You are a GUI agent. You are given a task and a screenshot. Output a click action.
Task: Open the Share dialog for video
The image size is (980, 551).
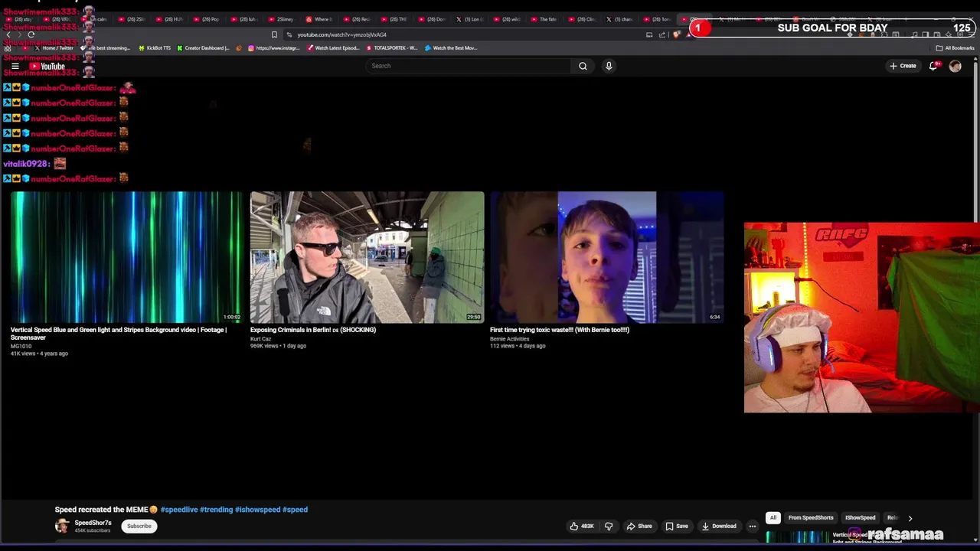pos(639,526)
